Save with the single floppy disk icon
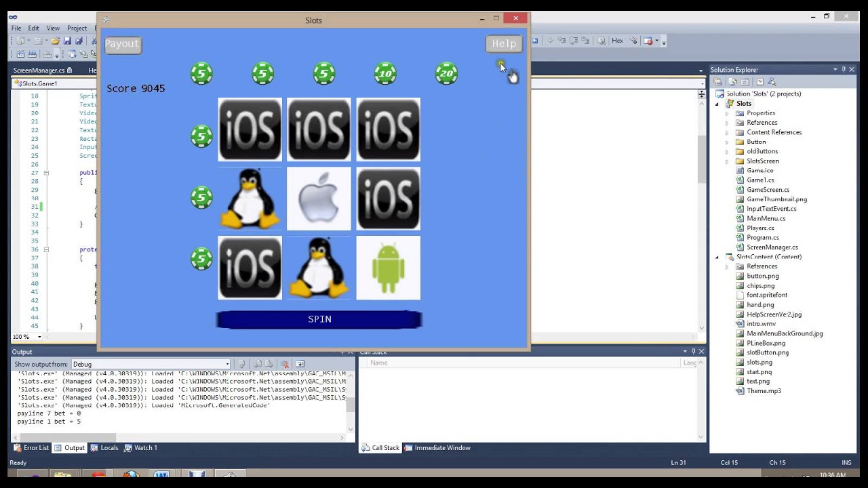 [x=67, y=41]
